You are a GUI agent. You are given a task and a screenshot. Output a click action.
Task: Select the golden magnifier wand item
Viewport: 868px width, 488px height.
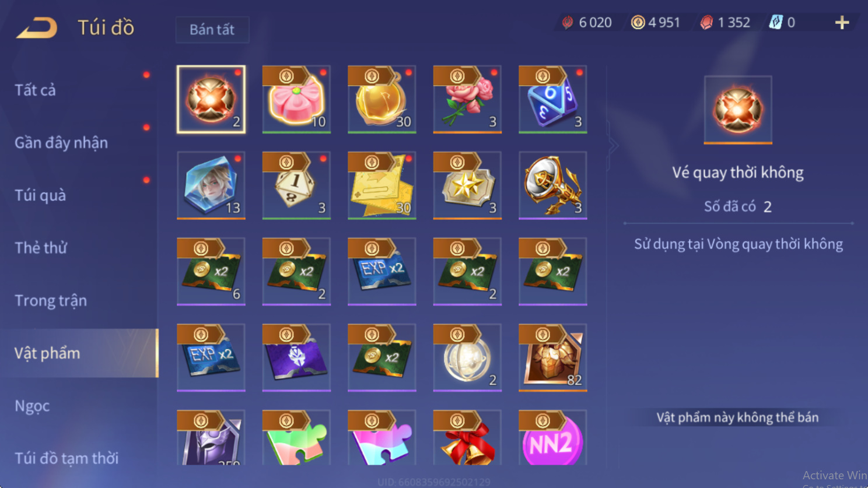552,185
